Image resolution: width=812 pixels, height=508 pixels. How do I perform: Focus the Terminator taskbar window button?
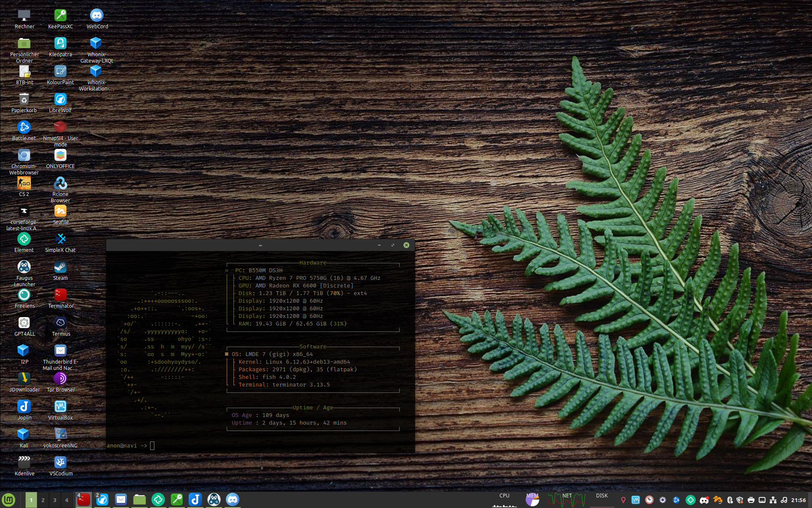tap(83, 500)
